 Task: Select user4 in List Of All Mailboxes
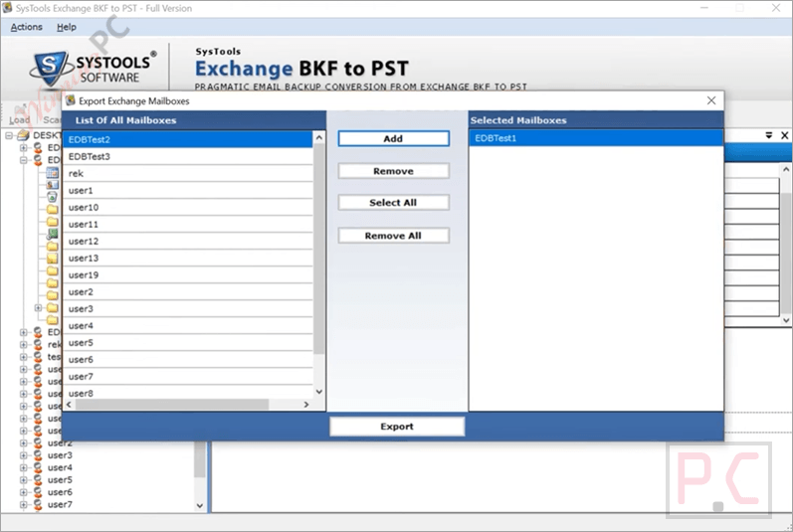(188, 326)
